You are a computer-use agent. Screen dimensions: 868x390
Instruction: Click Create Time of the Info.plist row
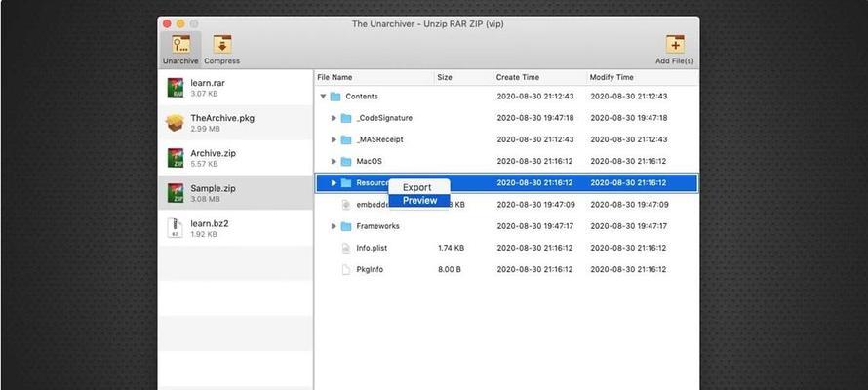535,248
